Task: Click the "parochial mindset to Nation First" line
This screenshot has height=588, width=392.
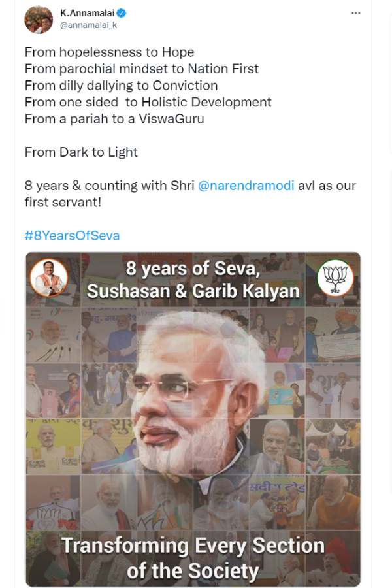Action: (141, 69)
